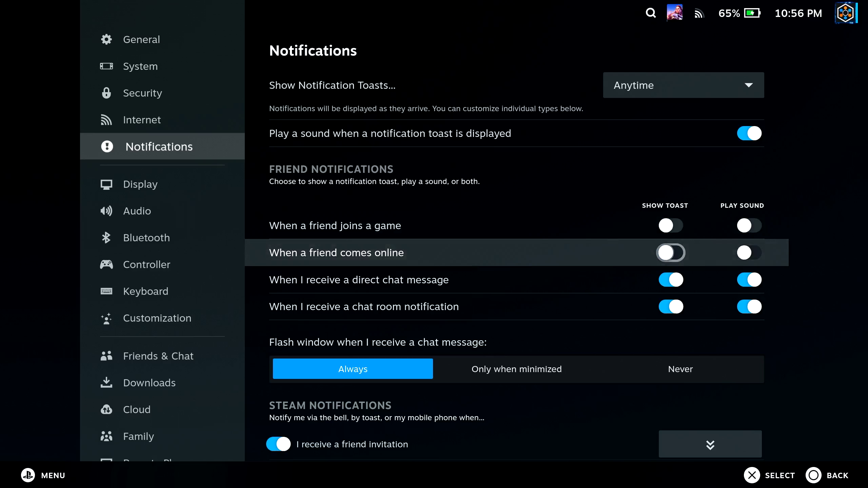
Task: Expand friend invitation options chevron
Action: [710, 444]
